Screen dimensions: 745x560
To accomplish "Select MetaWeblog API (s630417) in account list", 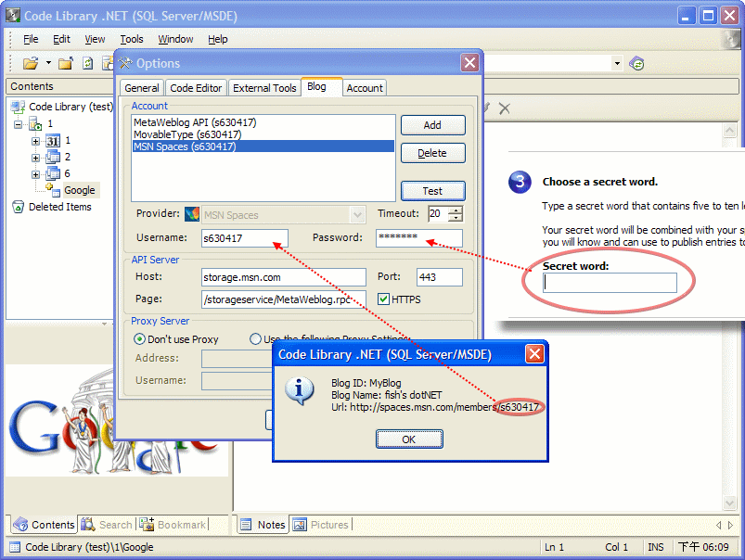I will (263, 122).
